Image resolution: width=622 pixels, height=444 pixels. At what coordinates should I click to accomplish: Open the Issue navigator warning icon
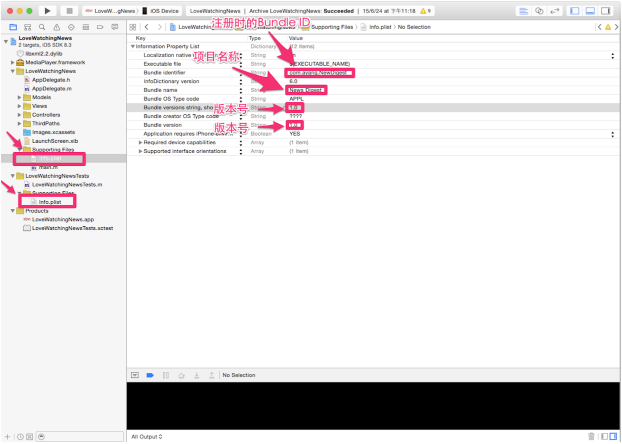pyautogui.click(x=57, y=27)
